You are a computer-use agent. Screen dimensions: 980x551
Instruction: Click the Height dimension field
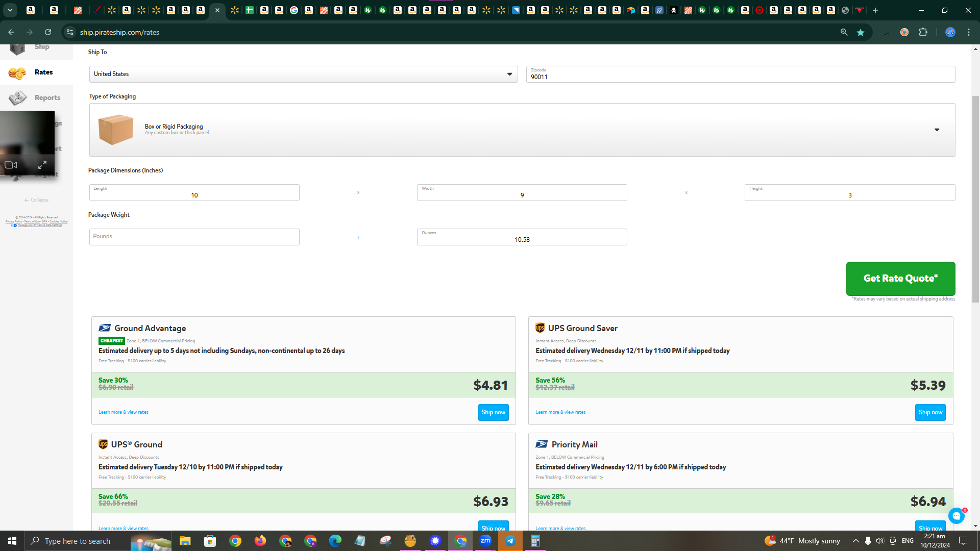pyautogui.click(x=849, y=192)
